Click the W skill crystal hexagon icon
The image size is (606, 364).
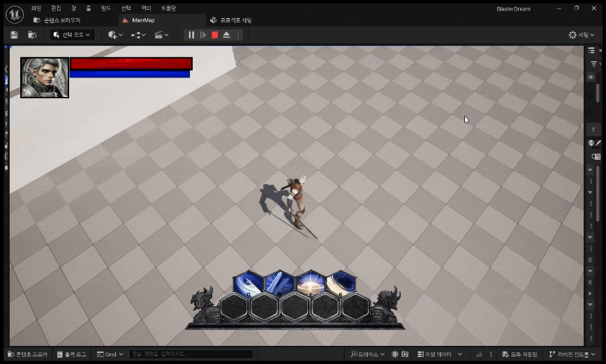pyautogui.click(x=279, y=284)
